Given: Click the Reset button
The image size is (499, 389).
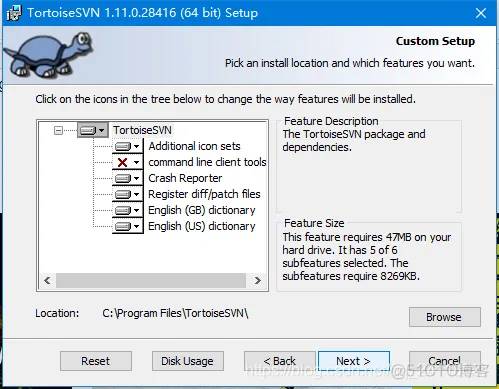Looking at the screenshot, I should point(96,361).
